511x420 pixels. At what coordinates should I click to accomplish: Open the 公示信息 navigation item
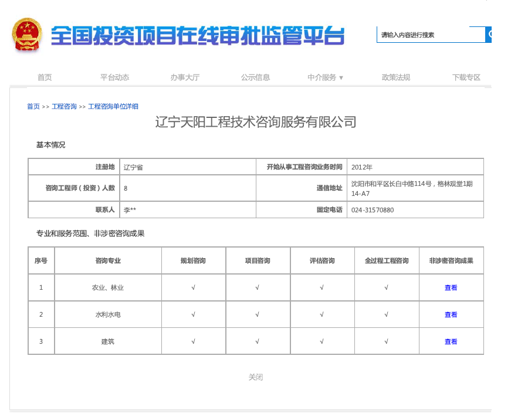[x=255, y=77]
